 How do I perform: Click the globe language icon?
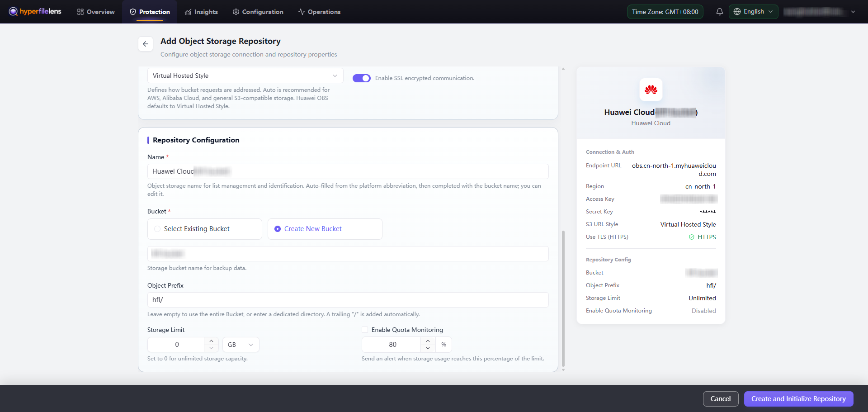(x=737, y=12)
